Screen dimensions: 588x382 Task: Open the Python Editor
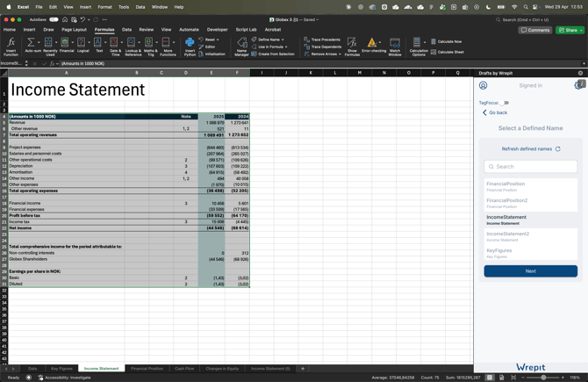[x=207, y=47]
